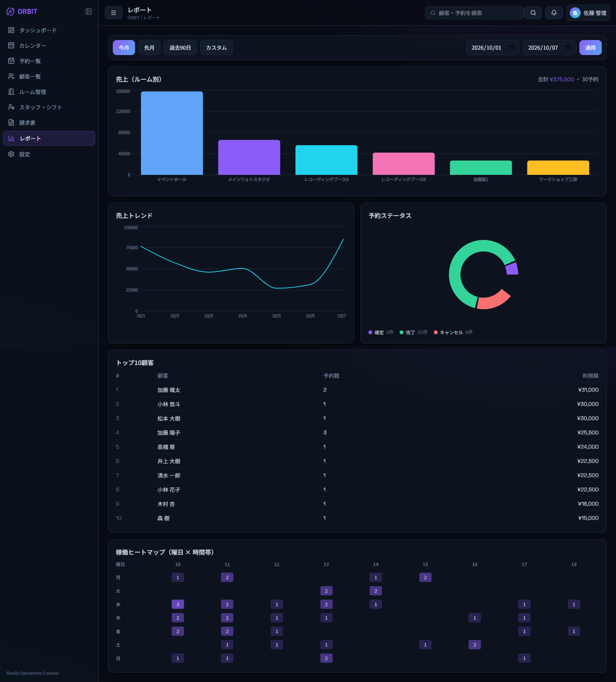Click the 適用 apply button
Viewport: 616px width, 682px height.
click(x=591, y=48)
